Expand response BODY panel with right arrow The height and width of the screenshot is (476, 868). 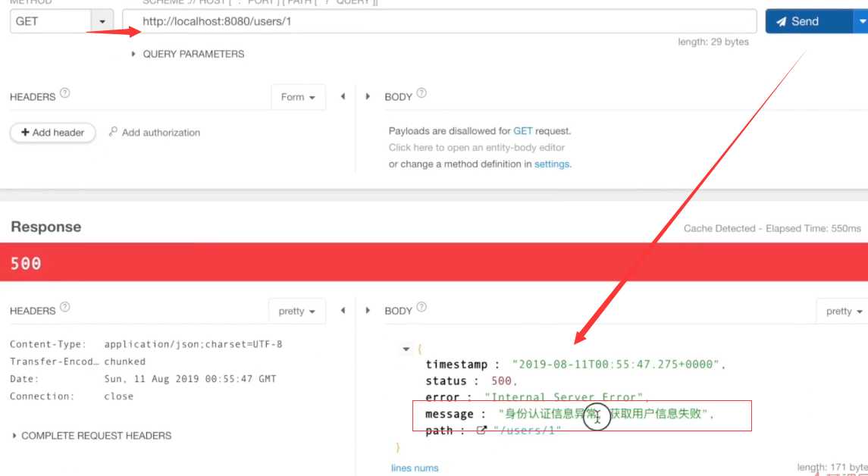click(x=368, y=311)
